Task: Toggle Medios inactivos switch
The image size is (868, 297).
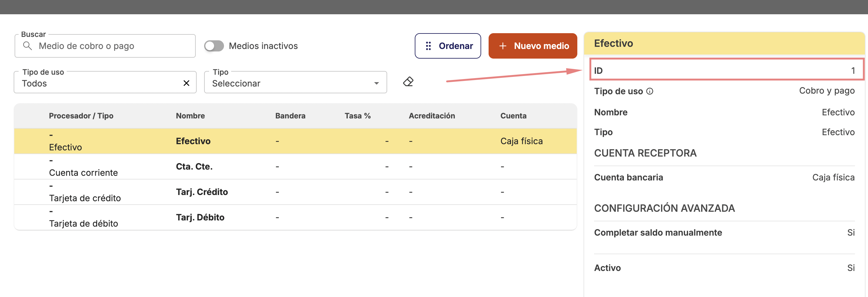Action: [x=214, y=46]
